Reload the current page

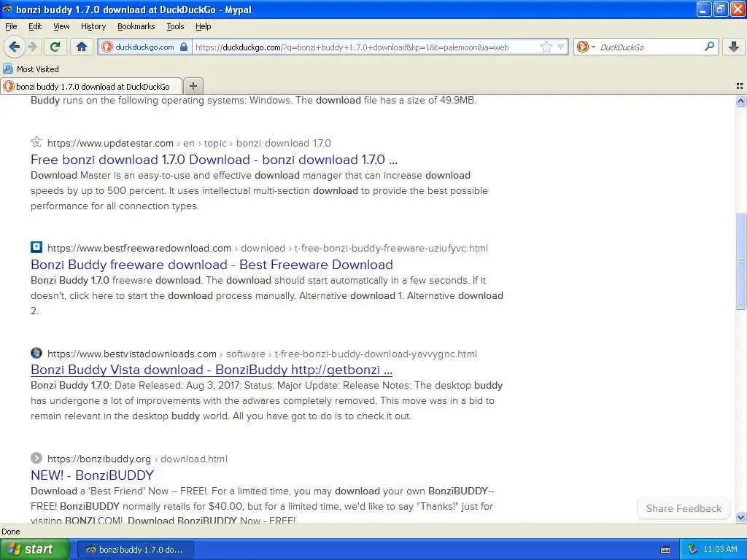click(x=55, y=47)
